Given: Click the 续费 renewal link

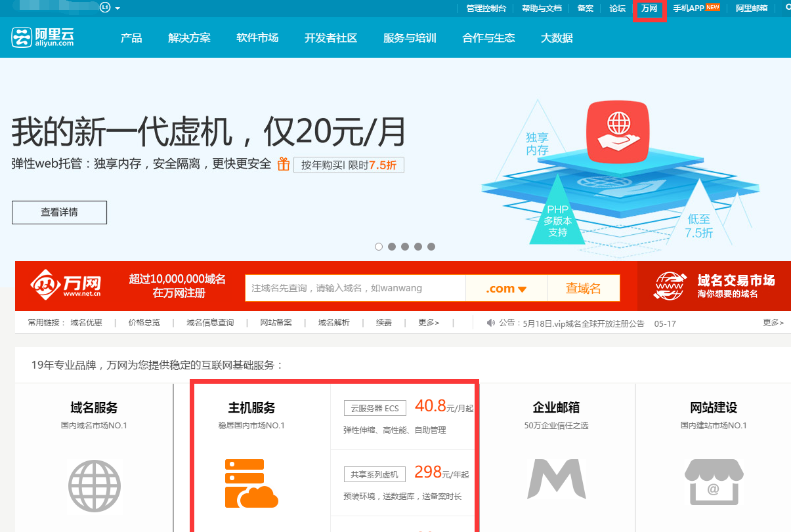Looking at the screenshot, I should (384, 323).
